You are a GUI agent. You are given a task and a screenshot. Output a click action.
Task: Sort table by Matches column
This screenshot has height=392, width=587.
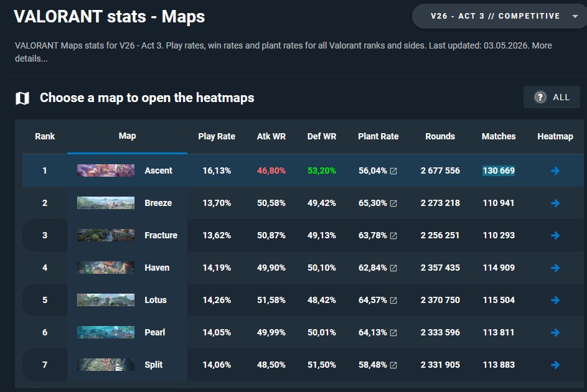[x=499, y=136]
